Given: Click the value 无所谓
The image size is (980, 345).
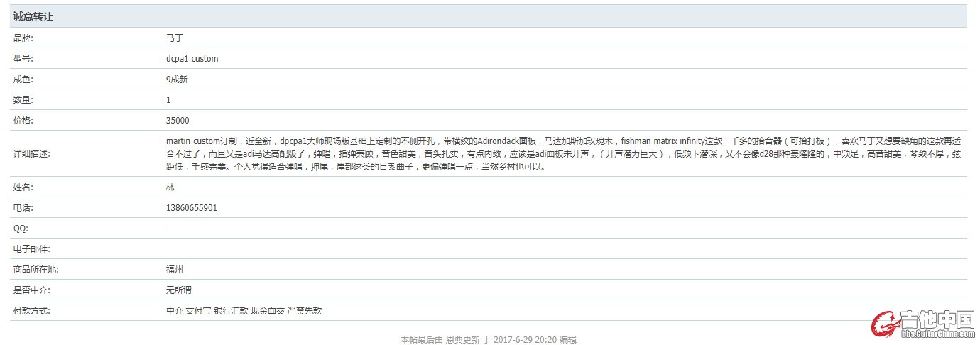Looking at the screenshot, I should click(179, 290).
